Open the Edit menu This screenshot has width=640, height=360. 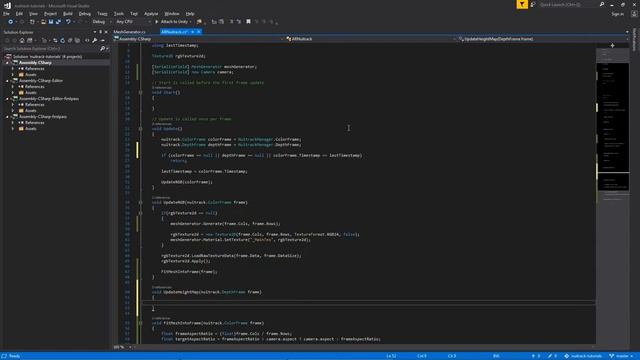click(19, 13)
